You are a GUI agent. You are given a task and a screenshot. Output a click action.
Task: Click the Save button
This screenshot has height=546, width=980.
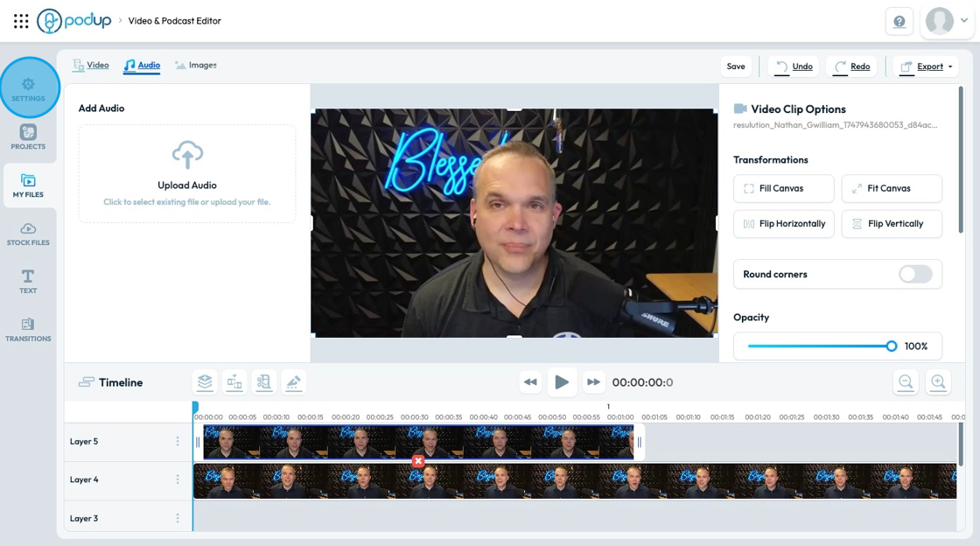[736, 66]
